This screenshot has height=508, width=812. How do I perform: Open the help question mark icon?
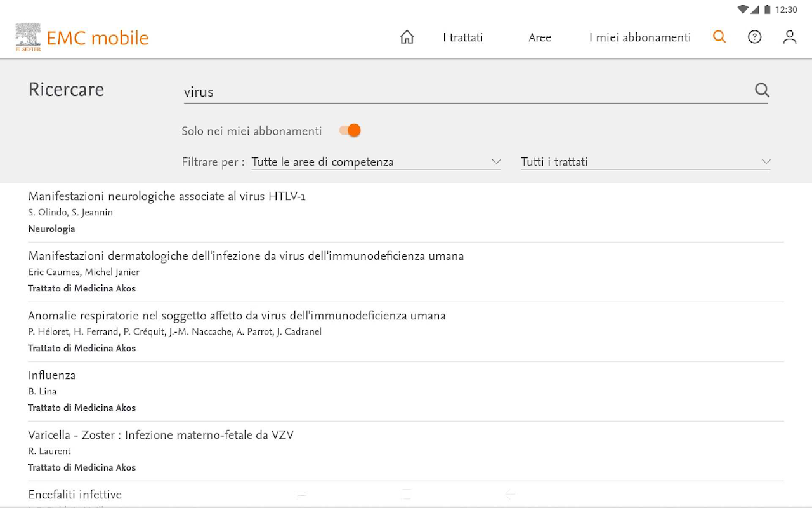click(754, 37)
